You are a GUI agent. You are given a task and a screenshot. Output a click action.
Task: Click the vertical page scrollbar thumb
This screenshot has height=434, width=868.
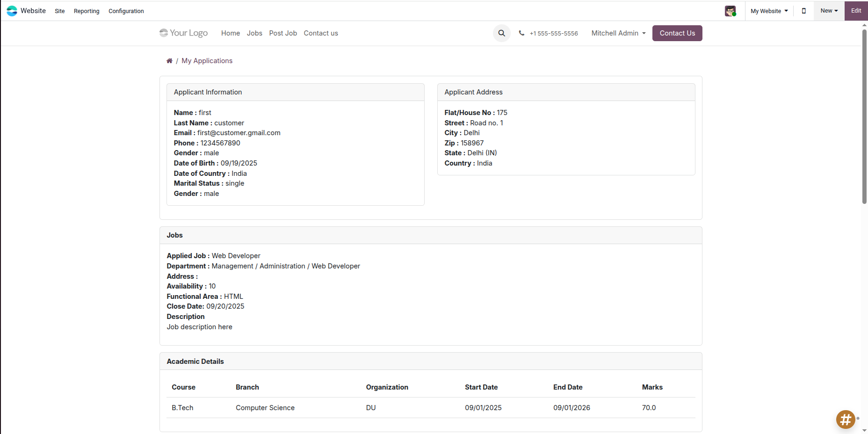point(864,117)
